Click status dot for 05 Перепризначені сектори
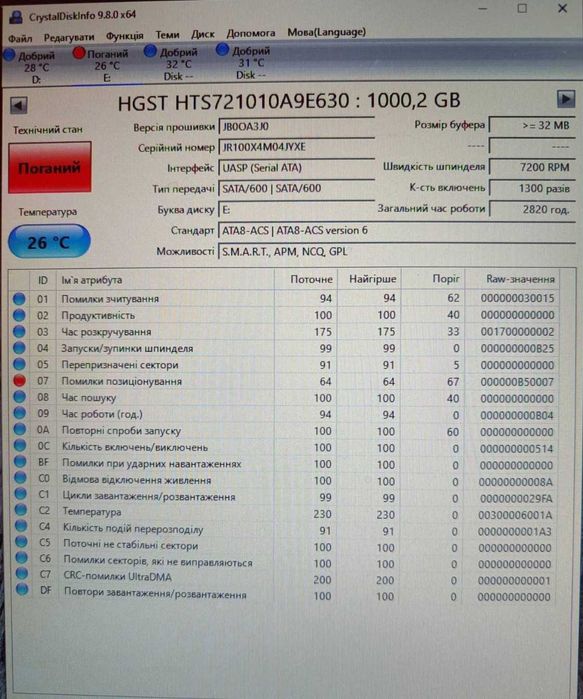The image size is (583, 699). point(19,364)
